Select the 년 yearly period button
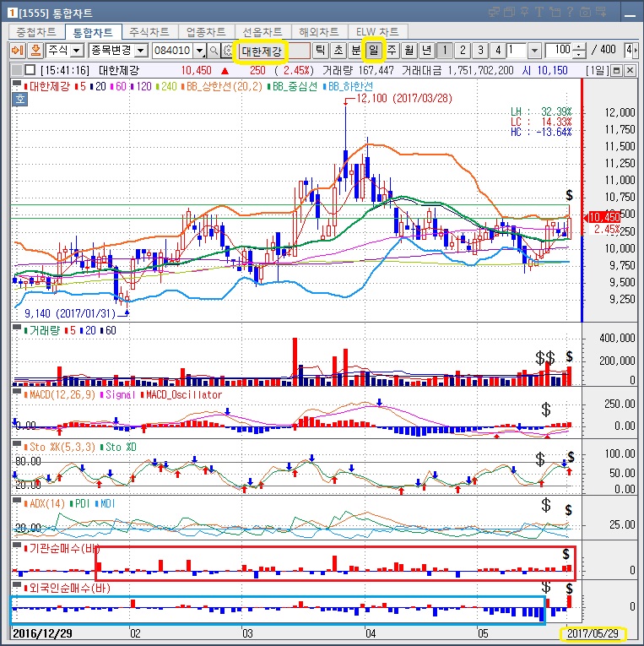 point(427,51)
